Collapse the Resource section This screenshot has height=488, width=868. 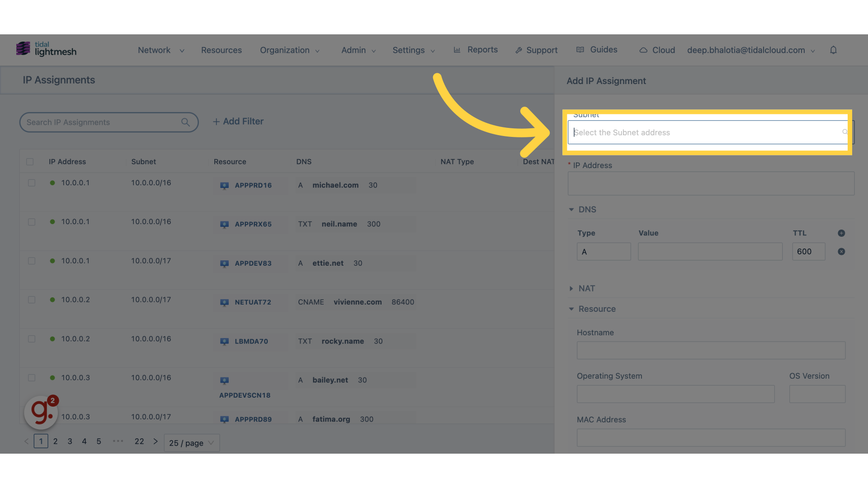point(592,309)
